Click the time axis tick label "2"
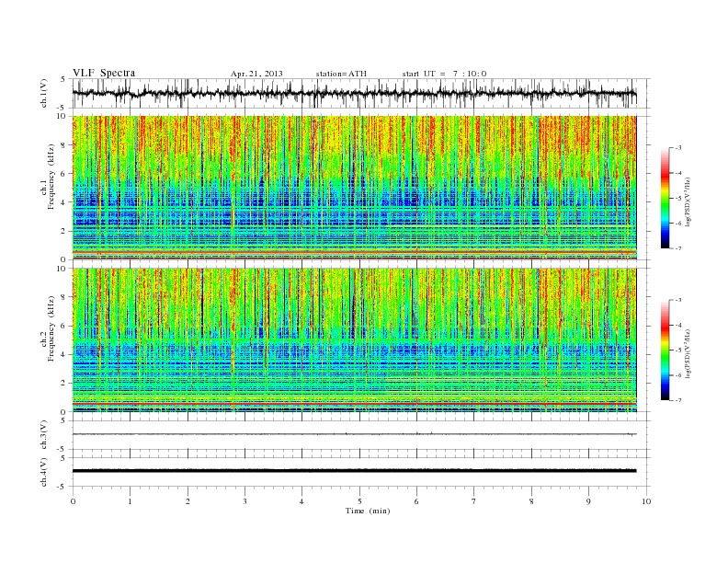The image size is (728, 563). pos(188,501)
